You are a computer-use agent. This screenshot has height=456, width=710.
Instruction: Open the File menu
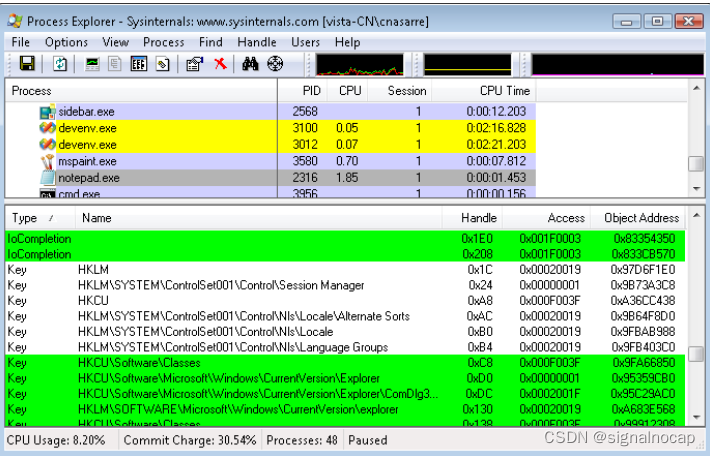pos(20,42)
